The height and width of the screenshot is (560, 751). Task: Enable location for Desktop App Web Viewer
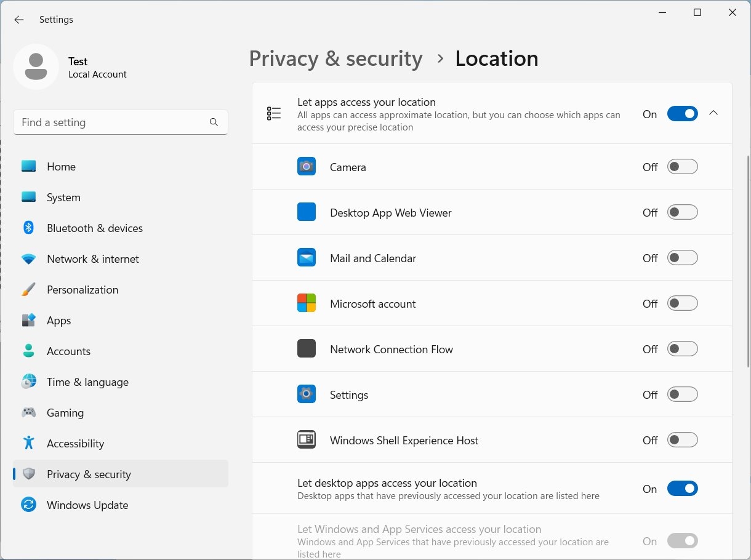point(683,212)
